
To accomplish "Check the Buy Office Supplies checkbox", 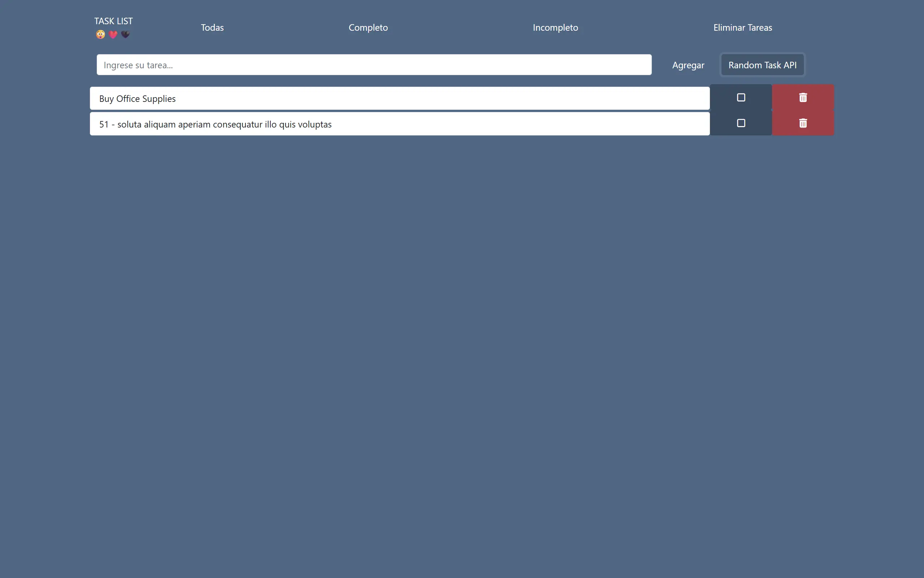I will point(741,98).
